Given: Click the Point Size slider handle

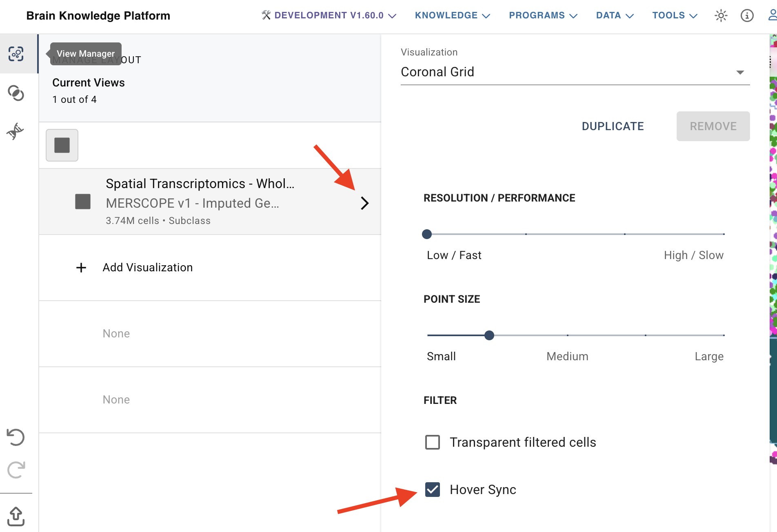Looking at the screenshot, I should click(x=489, y=335).
